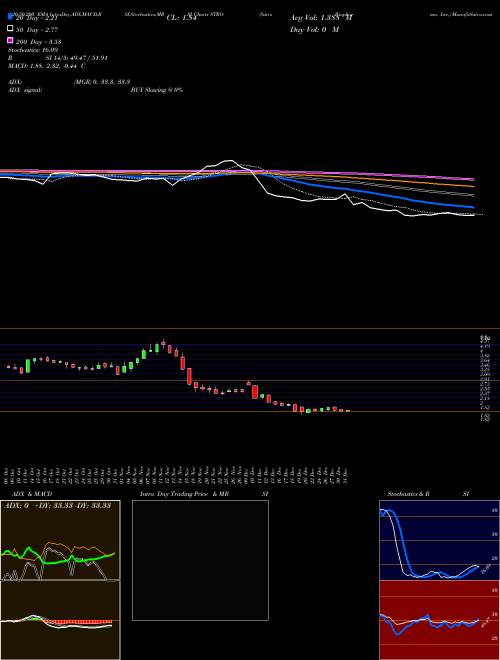The height and width of the screenshot is (660, 500).
Task: Click the 'Intra Day Trading Price & MR' title
Action: coord(184,494)
